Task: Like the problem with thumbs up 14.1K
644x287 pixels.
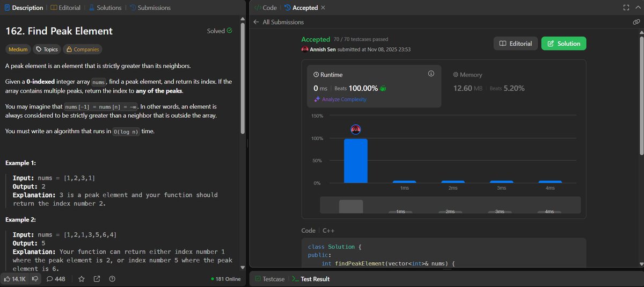Action: point(16,279)
